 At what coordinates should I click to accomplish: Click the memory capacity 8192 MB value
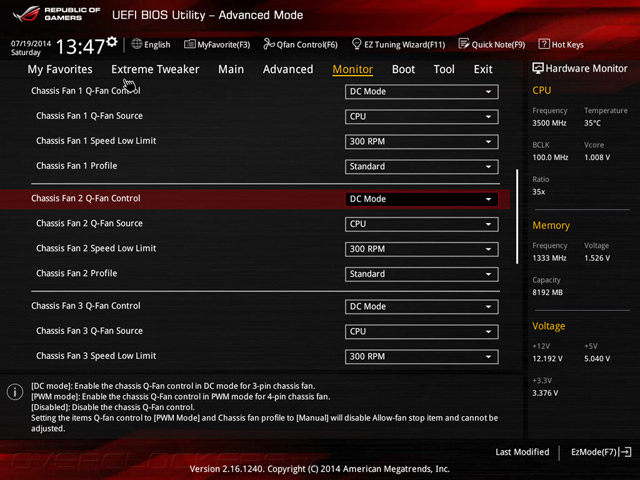[547, 292]
